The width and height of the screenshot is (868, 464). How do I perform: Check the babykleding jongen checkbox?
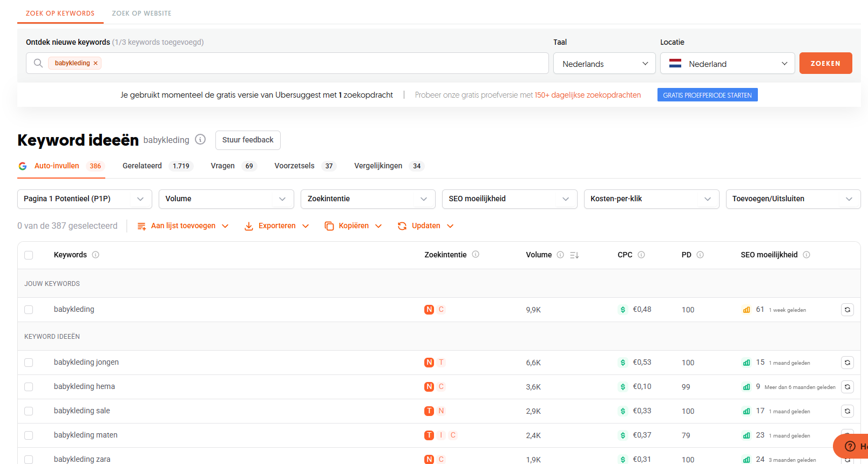pyautogui.click(x=29, y=363)
